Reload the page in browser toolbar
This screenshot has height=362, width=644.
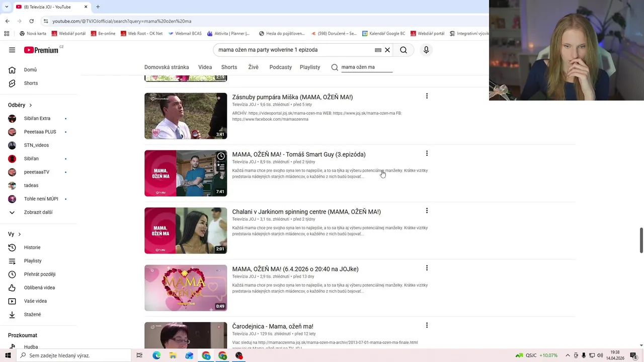pos(31,21)
